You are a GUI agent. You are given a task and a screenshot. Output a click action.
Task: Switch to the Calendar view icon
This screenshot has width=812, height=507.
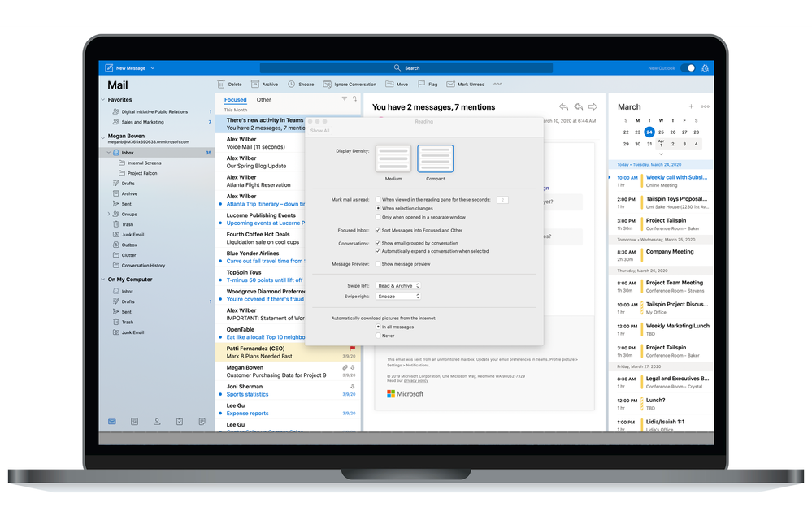point(134,422)
